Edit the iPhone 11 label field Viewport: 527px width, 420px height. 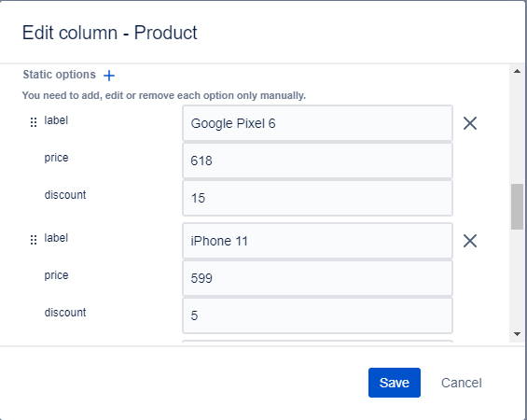tap(318, 241)
